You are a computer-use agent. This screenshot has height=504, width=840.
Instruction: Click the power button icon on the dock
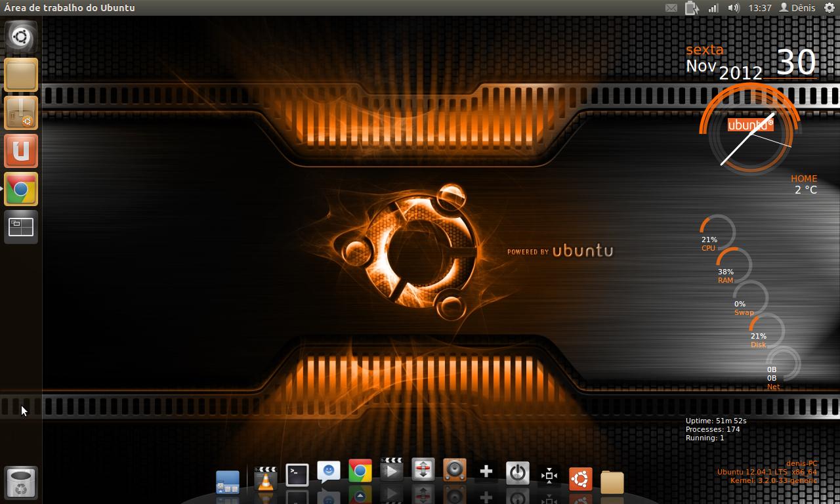pyautogui.click(x=517, y=471)
